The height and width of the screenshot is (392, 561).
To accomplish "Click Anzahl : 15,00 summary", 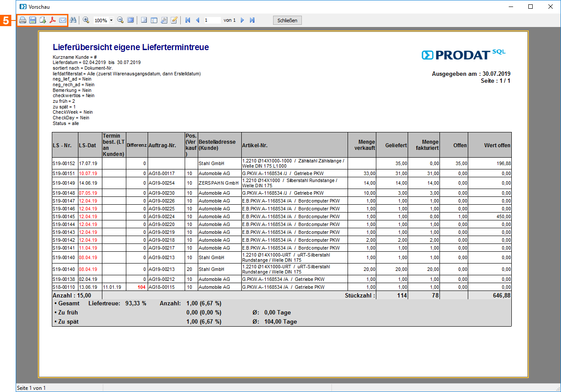I will 72,295.
